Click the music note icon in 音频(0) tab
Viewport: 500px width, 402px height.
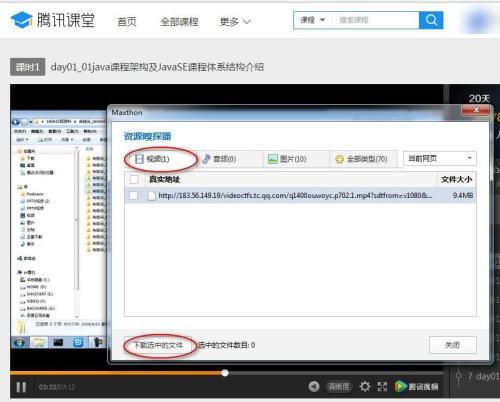206,159
